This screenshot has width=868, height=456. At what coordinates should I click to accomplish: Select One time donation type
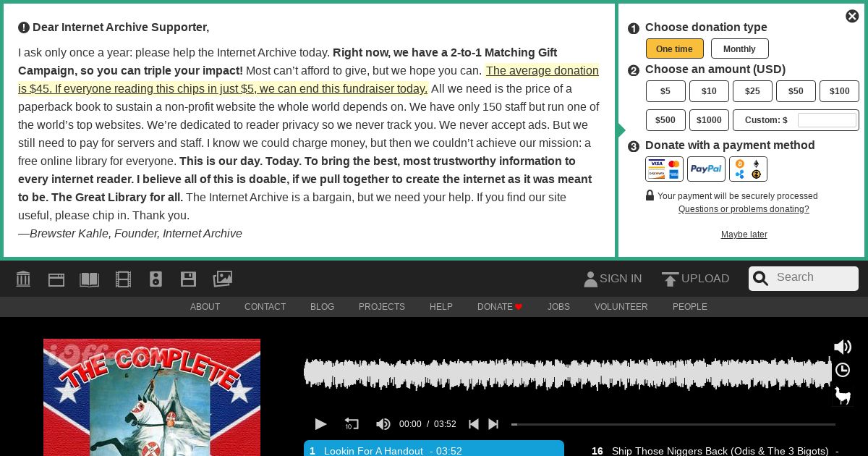pyautogui.click(x=675, y=48)
